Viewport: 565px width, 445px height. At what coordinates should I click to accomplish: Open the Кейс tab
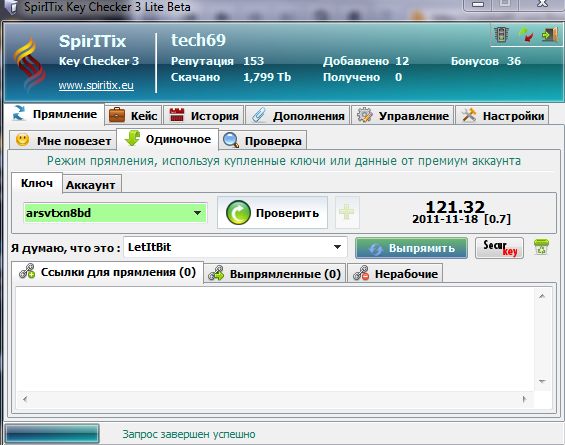pyautogui.click(x=133, y=116)
